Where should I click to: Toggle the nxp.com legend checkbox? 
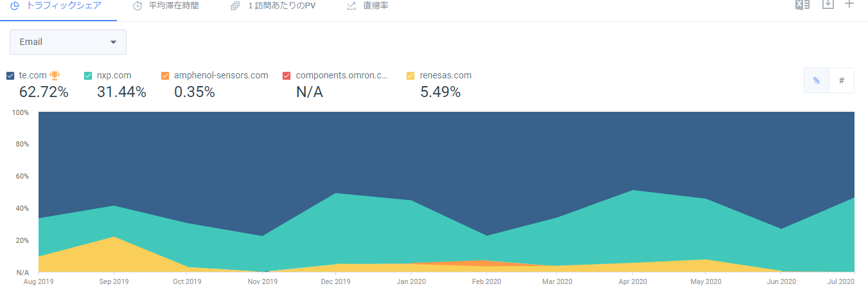click(89, 76)
